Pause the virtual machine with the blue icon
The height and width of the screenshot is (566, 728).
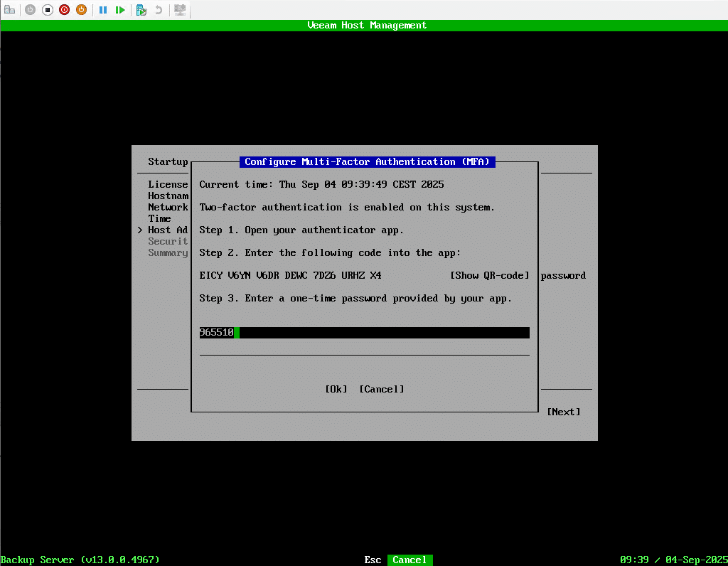[x=103, y=10]
